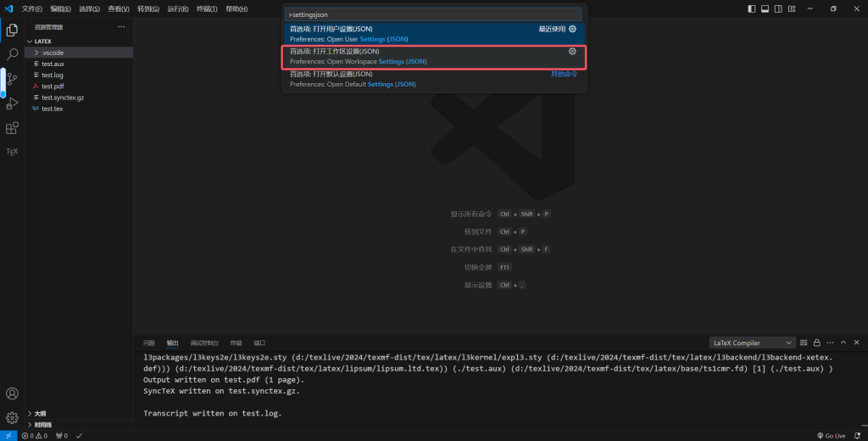The width and height of the screenshot is (868, 441).
Task: Toggle the bottom panel layout icon
Action: click(765, 8)
